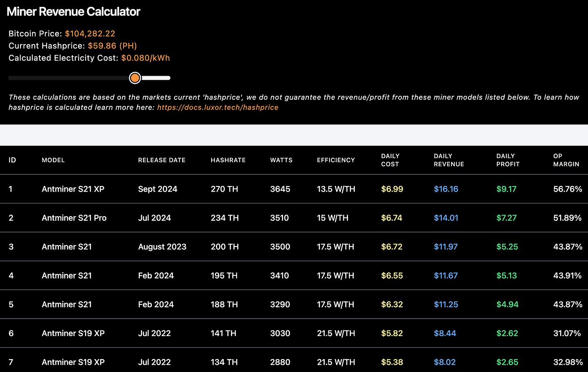This screenshot has width=588, height=372.
Task: Click the Sept 2024 release date cell
Action: click(157, 189)
